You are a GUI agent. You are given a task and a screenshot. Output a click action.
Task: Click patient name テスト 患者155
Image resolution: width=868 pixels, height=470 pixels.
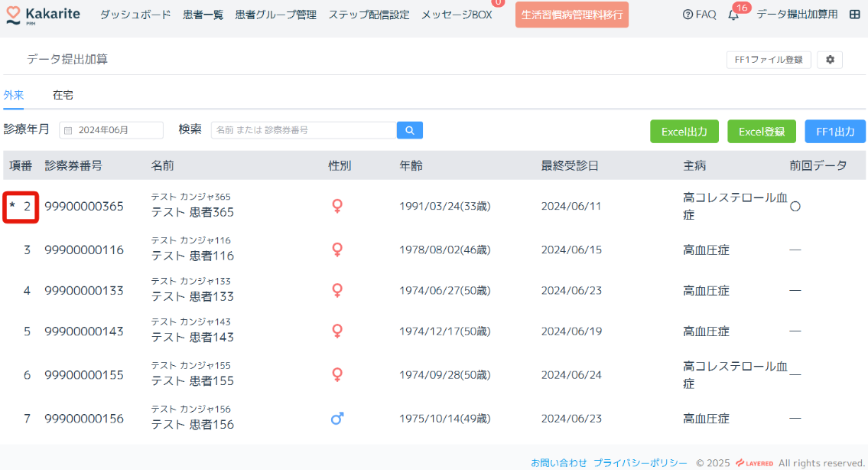[x=193, y=381]
